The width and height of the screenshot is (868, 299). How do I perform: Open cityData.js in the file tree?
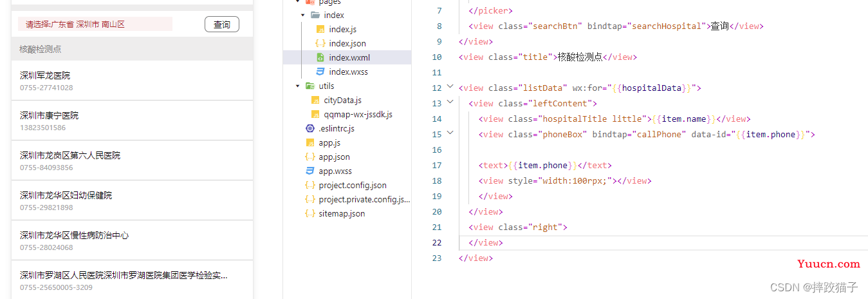tap(342, 100)
